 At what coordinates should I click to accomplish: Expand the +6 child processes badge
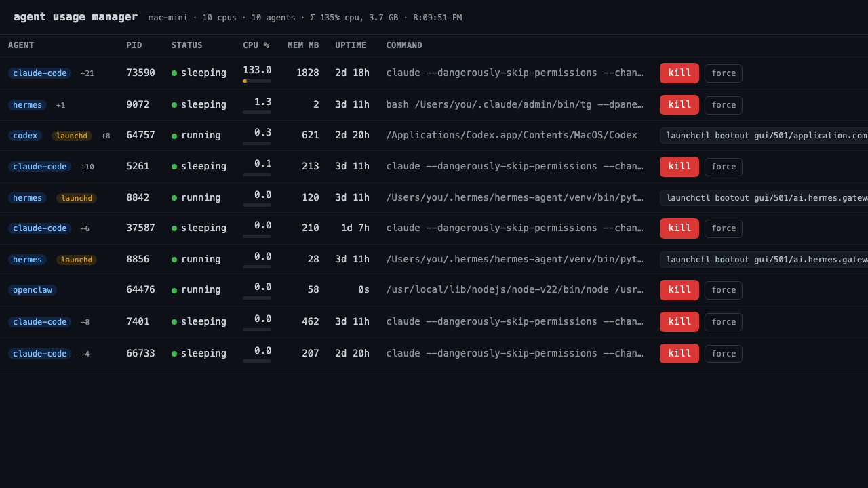tap(85, 228)
